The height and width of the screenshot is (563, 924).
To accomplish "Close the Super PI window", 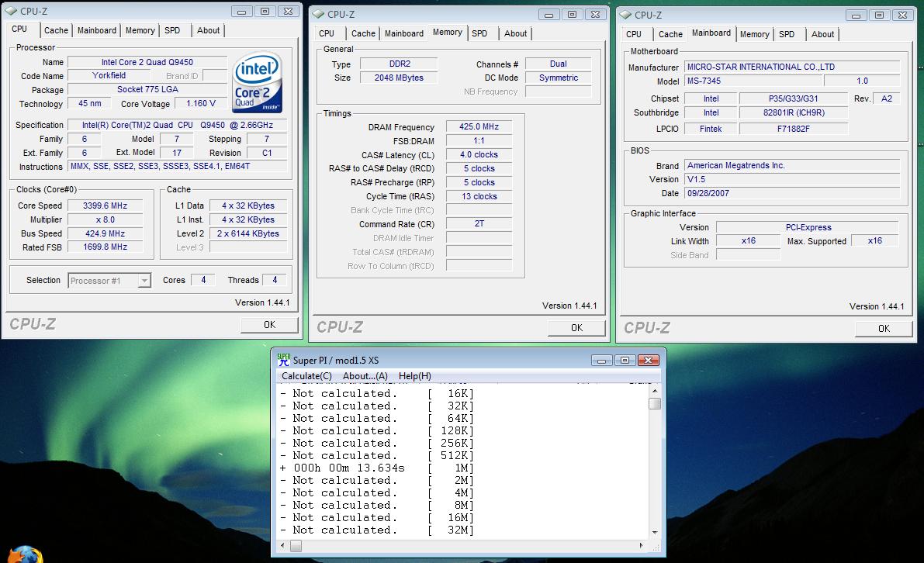I will click(x=648, y=361).
